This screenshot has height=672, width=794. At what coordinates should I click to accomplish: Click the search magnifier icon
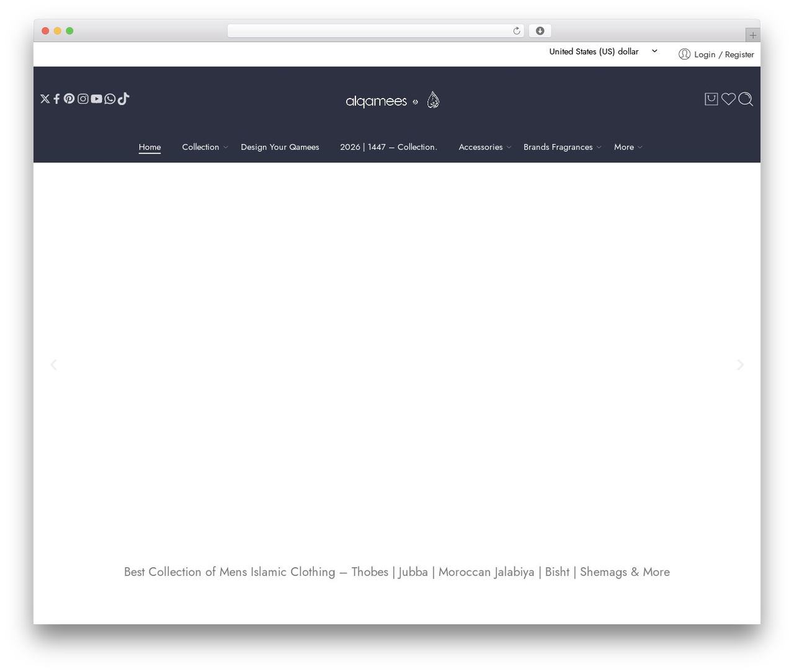coord(746,99)
